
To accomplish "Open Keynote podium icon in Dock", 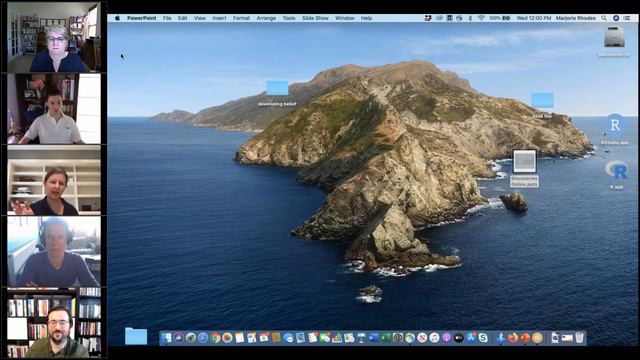I will point(362,338).
